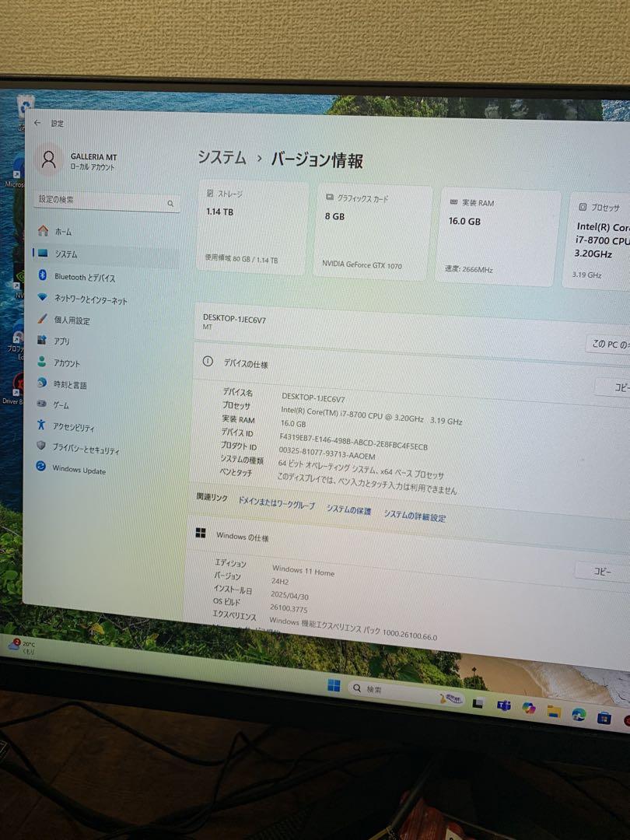
Task: Open the weather widget showing 20°C
Action: point(23,646)
